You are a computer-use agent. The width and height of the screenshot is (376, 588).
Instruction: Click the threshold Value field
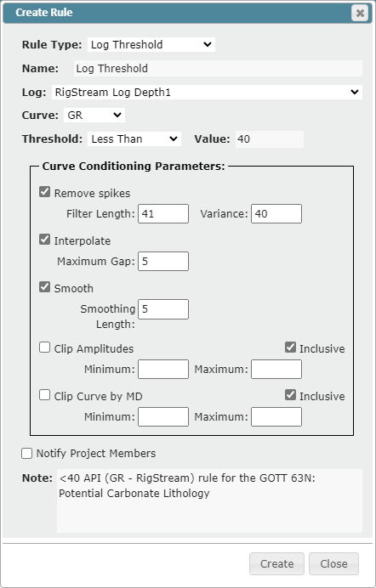[x=270, y=139]
